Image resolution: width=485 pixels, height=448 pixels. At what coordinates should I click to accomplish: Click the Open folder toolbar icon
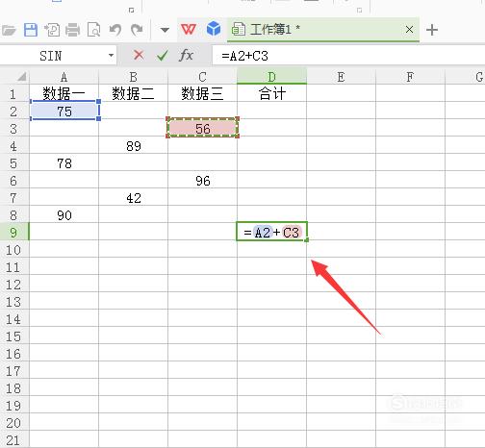click(x=9, y=31)
